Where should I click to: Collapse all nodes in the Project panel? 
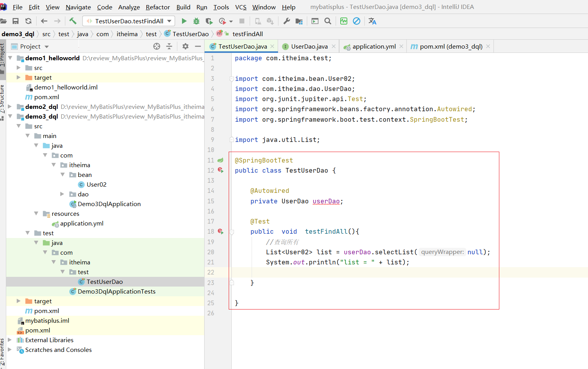click(169, 46)
